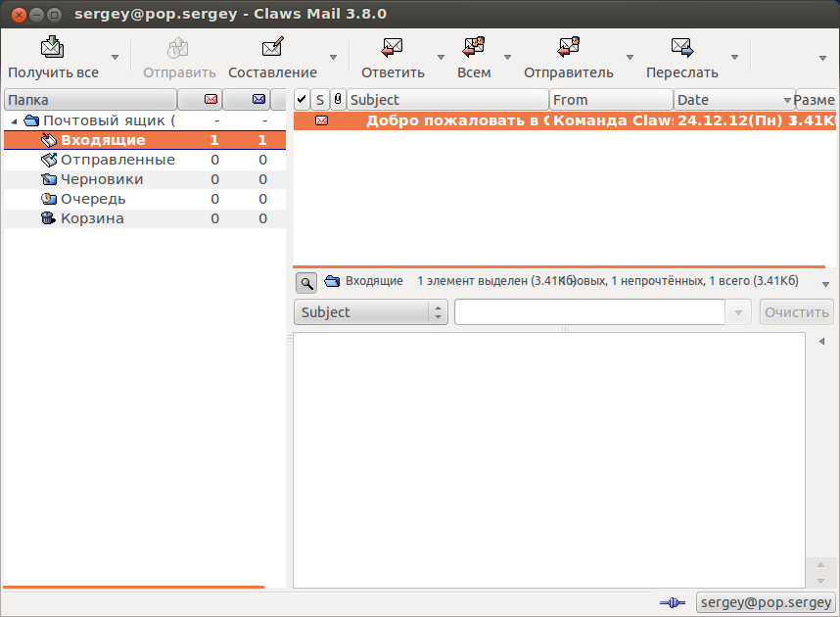Click sender Команда Claws in the message row
This screenshot has width=840, height=617.
coord(613,120)
